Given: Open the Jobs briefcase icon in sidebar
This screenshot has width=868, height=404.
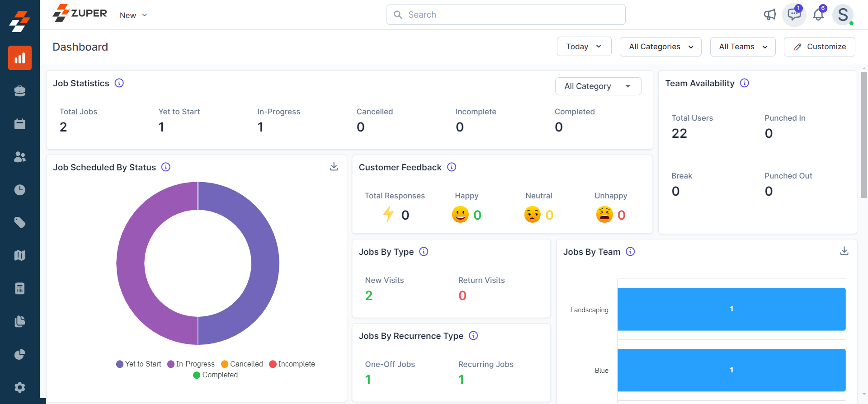Looking at the screenshot, I should 19,91.
